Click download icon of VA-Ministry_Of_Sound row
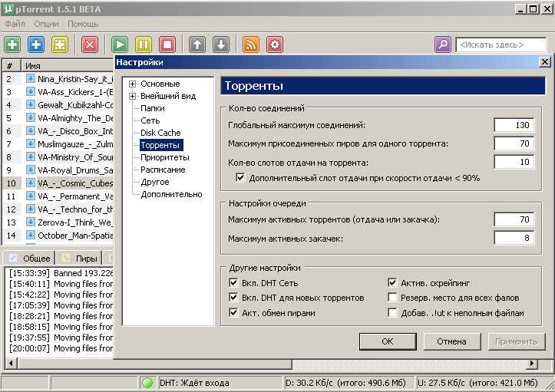The height and width of the screenshot is (392, 555). pos(31,156)
